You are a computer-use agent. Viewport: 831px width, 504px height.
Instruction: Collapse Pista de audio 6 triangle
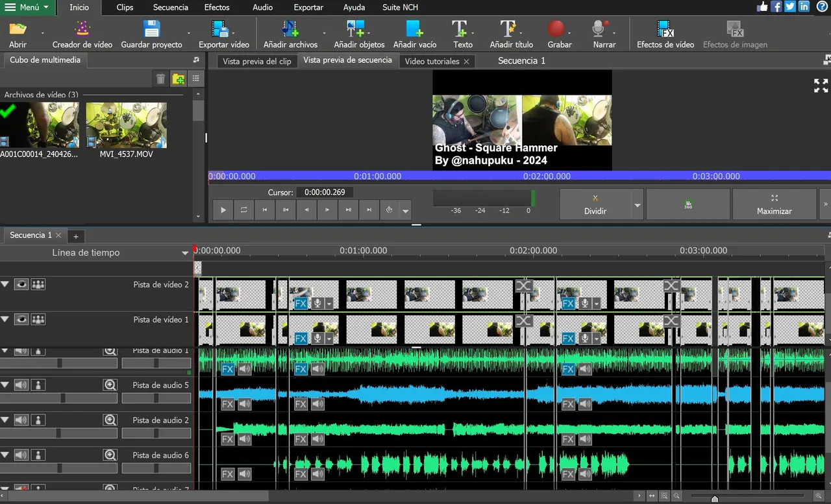5,455
